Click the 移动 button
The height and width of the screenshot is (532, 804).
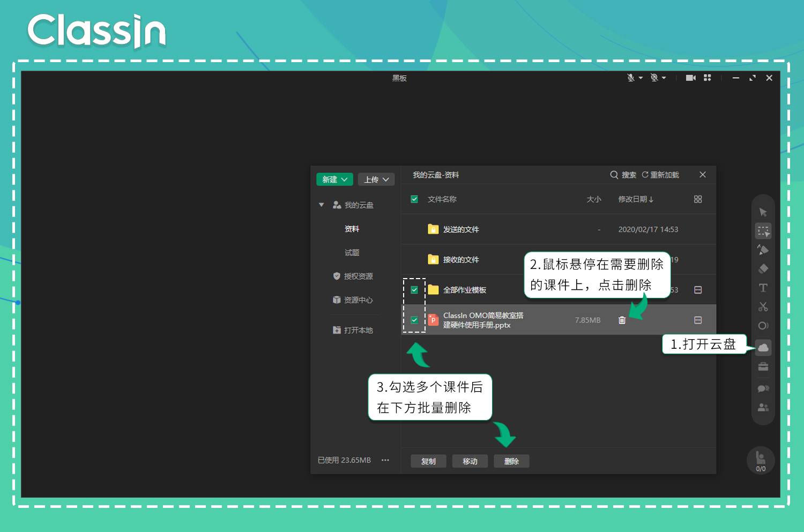pyautogui.click(x=470, y=461)
